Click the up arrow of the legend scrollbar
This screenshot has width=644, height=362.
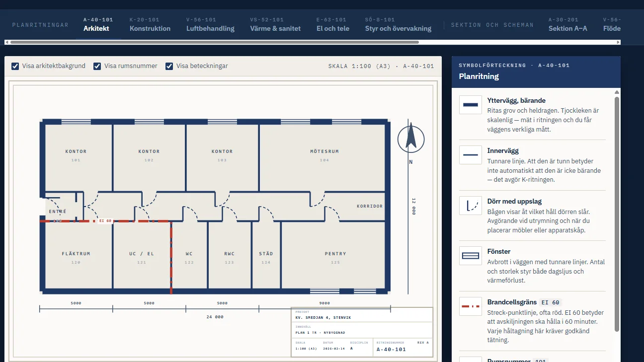617,92
